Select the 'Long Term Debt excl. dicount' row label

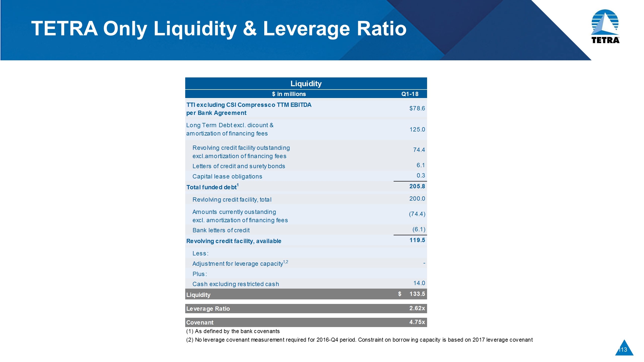point(230,129)
